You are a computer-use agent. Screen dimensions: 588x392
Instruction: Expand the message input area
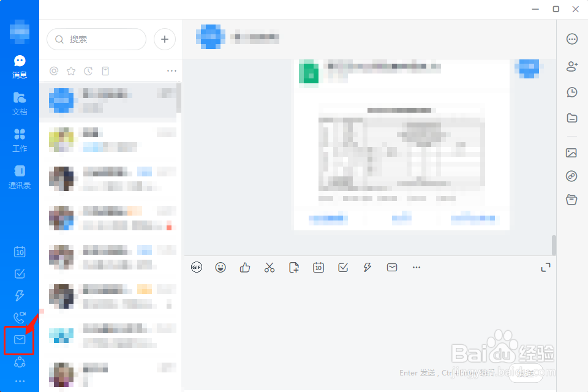coord(546,268)
